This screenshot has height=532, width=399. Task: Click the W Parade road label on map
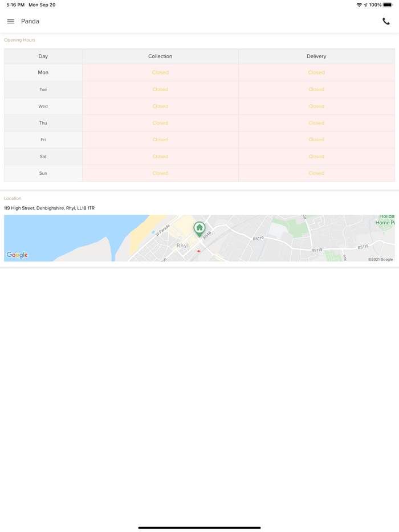[162, 230]
